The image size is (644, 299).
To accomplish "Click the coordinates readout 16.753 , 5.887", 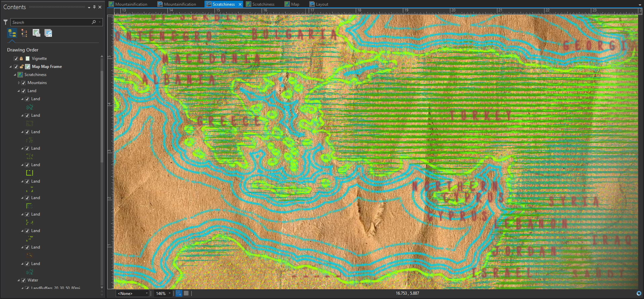I will coord(407,293).
